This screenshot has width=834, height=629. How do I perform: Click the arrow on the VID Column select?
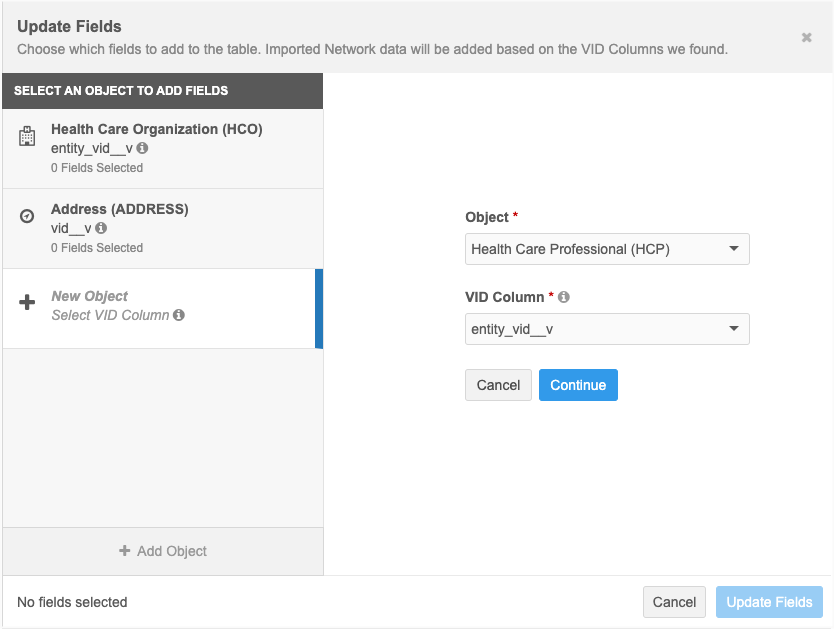[733, 329]
